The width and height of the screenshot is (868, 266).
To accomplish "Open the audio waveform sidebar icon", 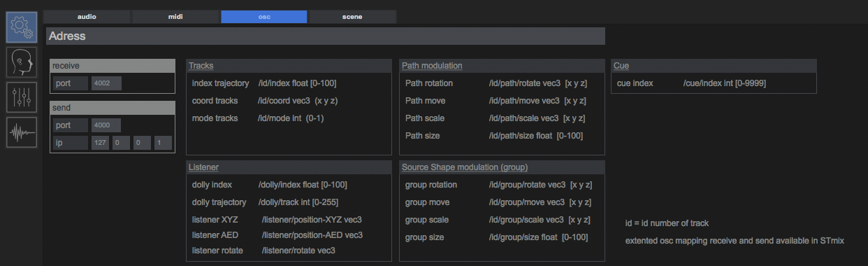I will coord(22,132).
